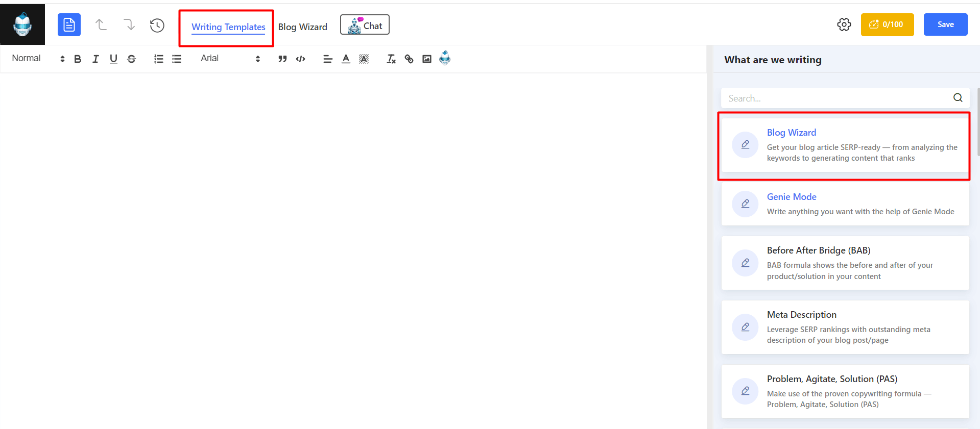The image size is (980, 429).
Task: Expand the Normal paragraph style dropdown
Action: point(38,59)
